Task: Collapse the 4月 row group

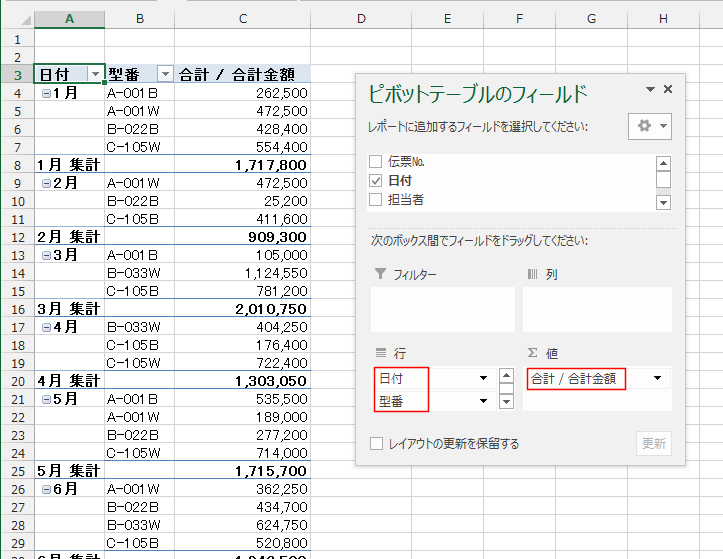Action: point(47,327)
